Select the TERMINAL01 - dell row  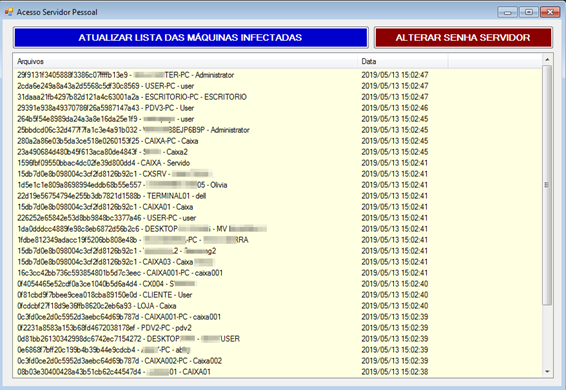click(x=277, y=196)
